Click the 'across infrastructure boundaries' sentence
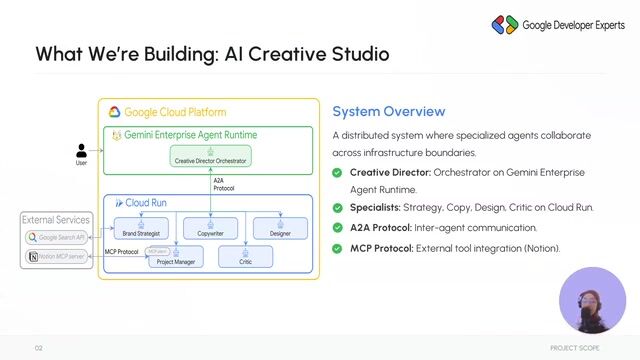The height and width of the screenshot is (360, 640). click(404, 153)
